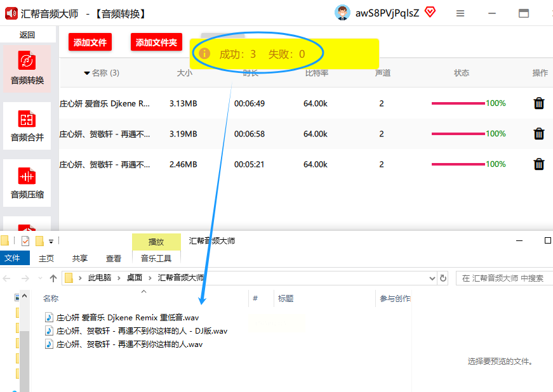
Task: Click 桌面 in the address breadcrumb
Action: click(x=135, y=278)
